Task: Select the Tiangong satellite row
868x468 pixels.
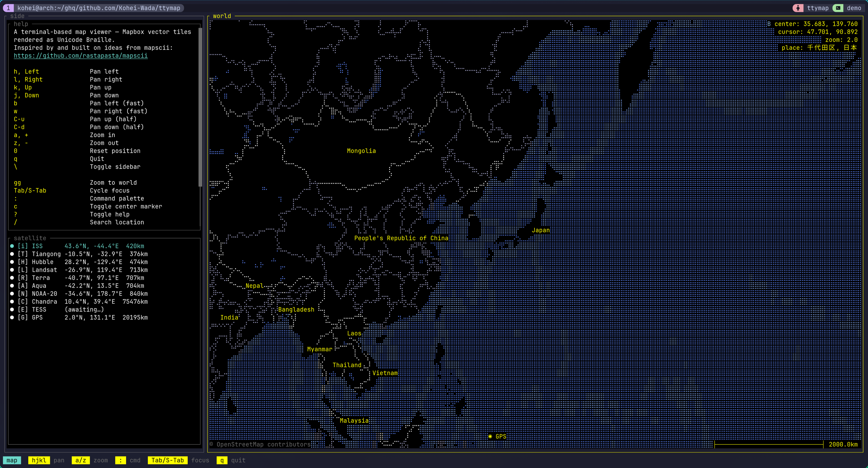Action: (79, 254)
